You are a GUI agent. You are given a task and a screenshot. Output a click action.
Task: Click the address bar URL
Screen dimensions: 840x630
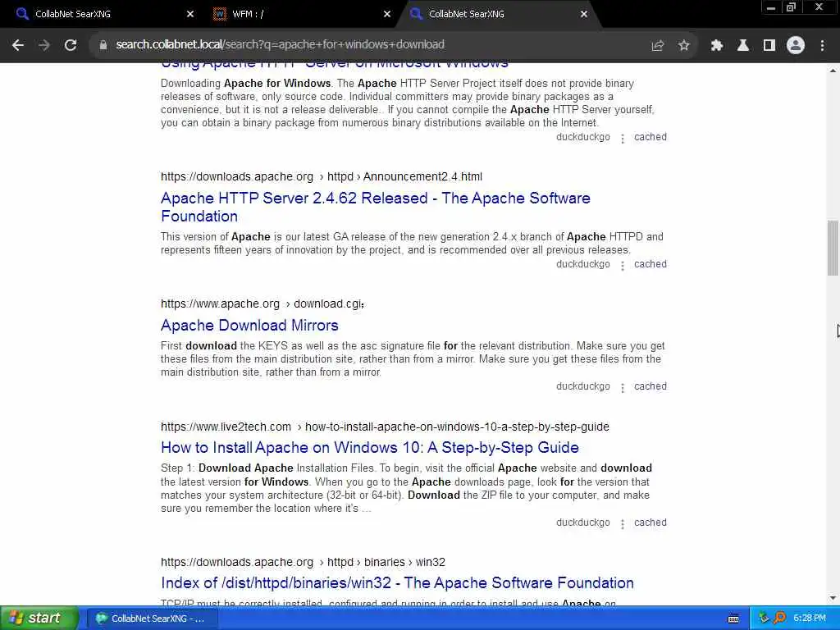(281, 44)
